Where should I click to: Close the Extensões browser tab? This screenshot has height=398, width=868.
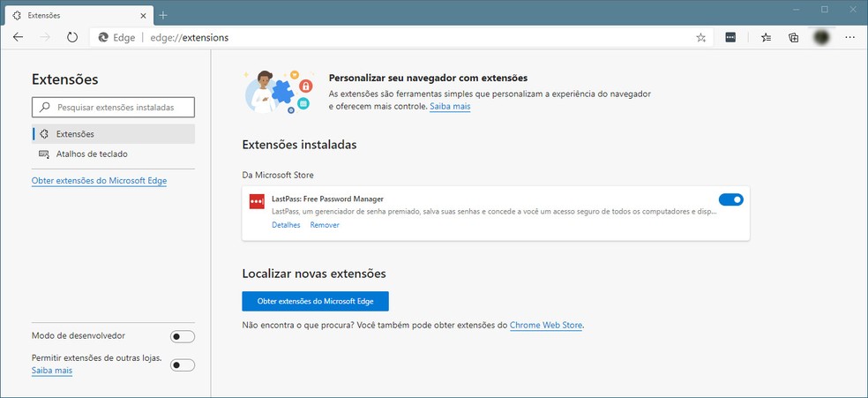pyautogui.click(x=142, y=15)
